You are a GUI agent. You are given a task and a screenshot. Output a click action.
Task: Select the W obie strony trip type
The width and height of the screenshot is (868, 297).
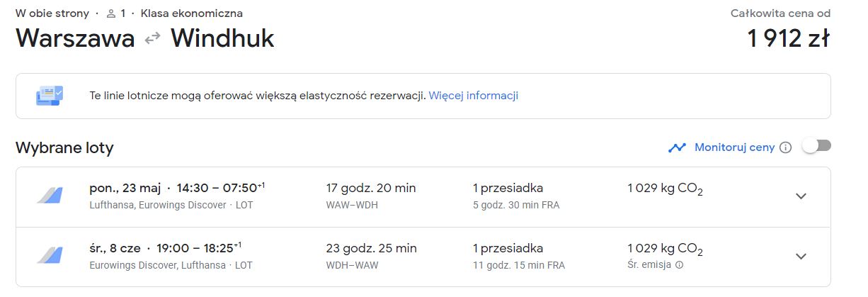point(52,13)
